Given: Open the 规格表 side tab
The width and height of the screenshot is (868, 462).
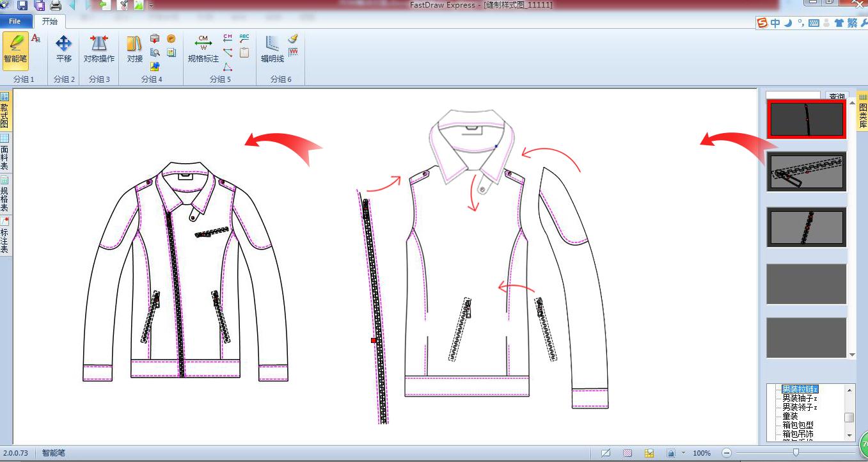Looking at the screenshot, I should tap(4, 193).
